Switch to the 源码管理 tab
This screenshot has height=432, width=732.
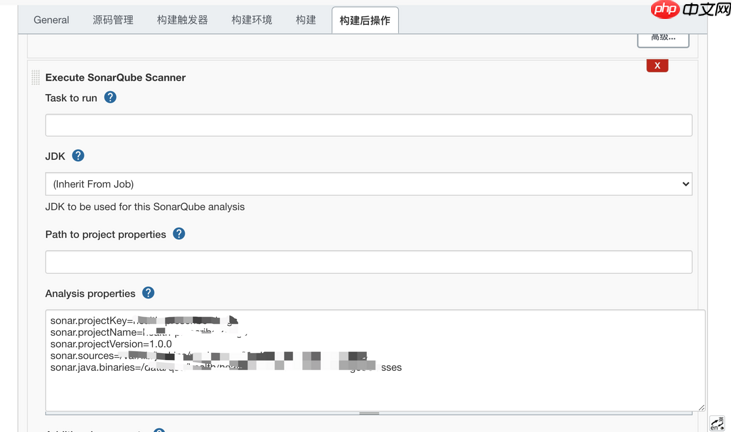[113, 20]
